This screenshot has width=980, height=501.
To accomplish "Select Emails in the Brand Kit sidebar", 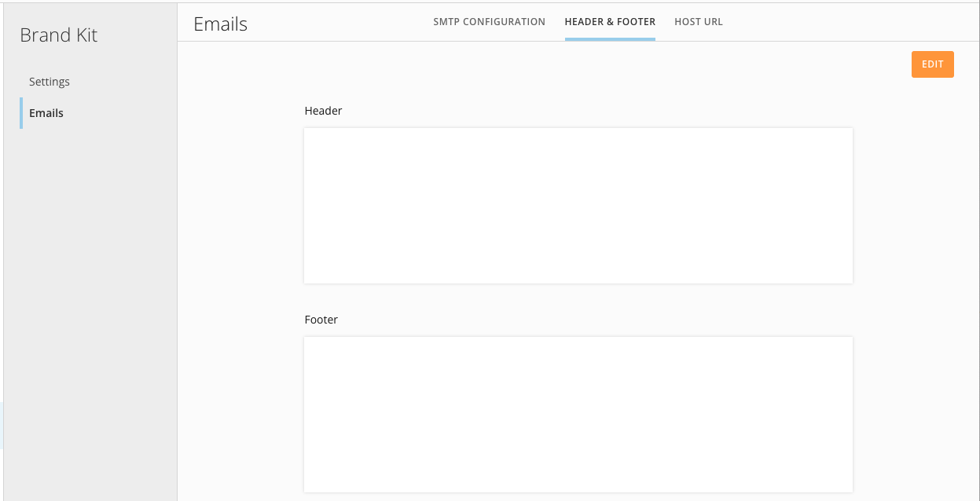I will coord(46,112).
